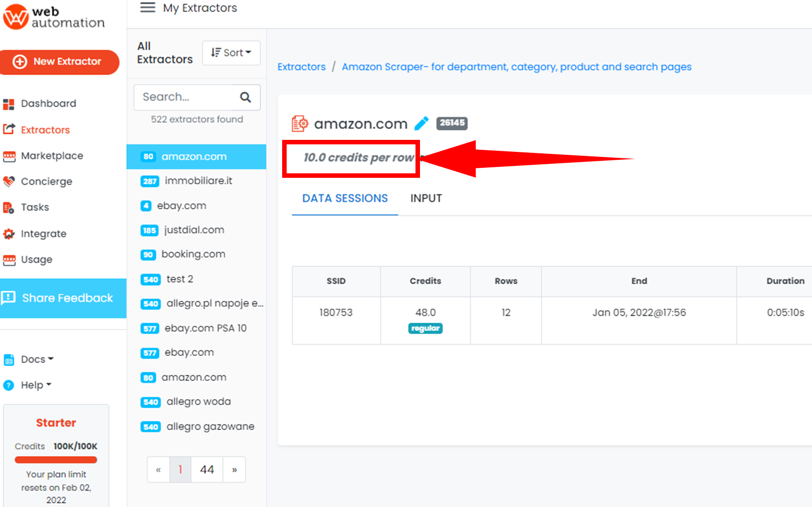The width and height of the screenshot is (812, 507).
Task: Click session SSID 180753
Action: (336, 313)
